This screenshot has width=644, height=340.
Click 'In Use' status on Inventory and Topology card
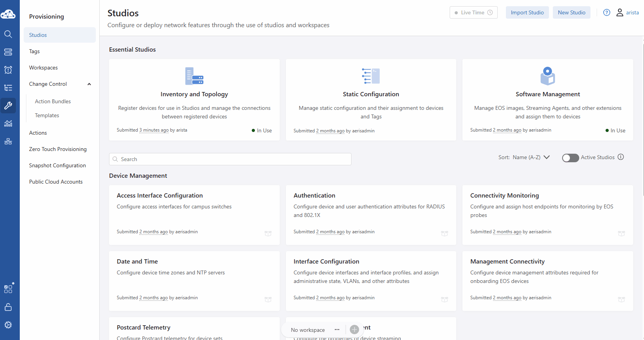(x=262, y=130)
